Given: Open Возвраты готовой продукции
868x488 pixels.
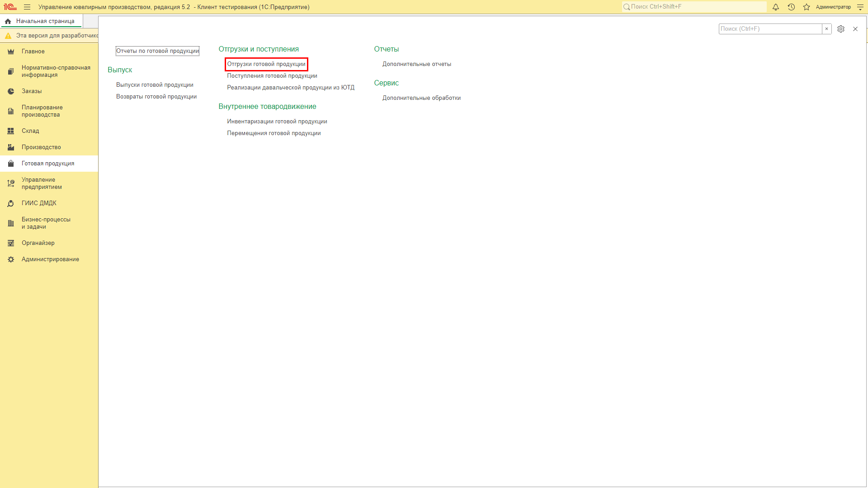Looking at the screenshot, I should (x=156, y=97).
